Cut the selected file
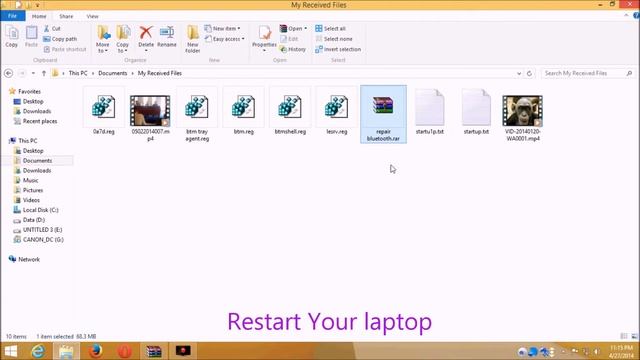This screenshot has width=640, height=360. (x=52, y=29)
